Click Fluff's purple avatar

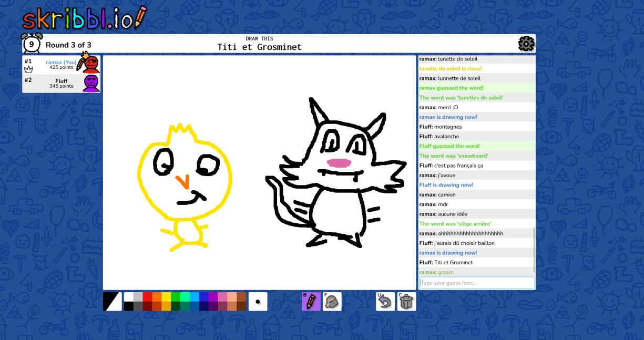click(90, 83)
